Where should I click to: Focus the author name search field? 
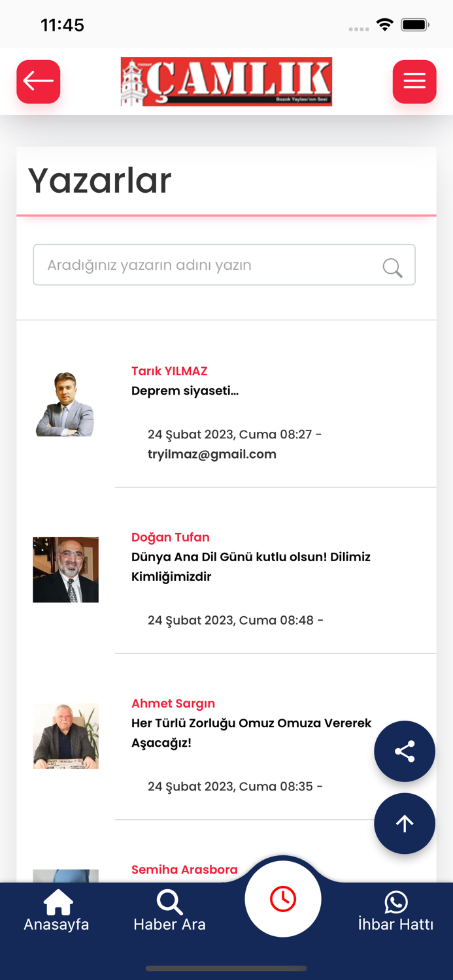[x=196, y=265]
